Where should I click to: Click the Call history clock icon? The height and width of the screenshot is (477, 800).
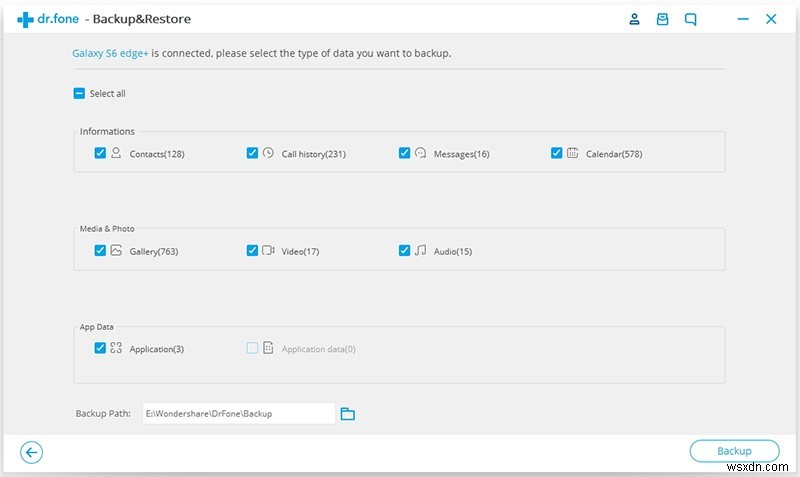point(268,153)
